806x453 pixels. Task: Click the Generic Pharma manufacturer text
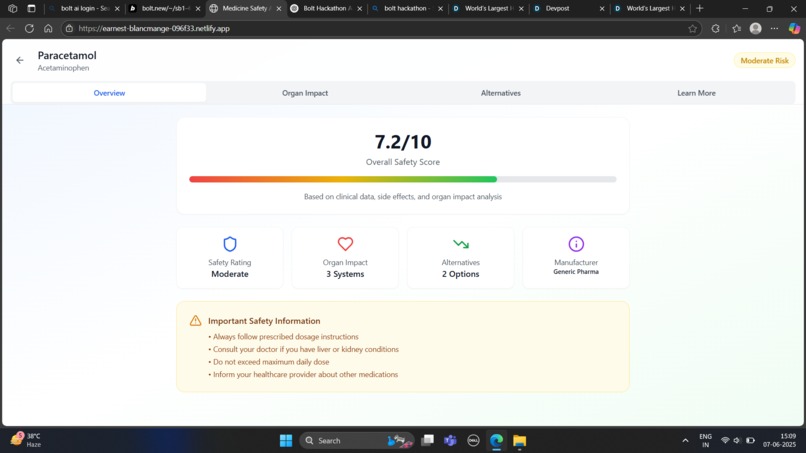[x=576, y=272]
